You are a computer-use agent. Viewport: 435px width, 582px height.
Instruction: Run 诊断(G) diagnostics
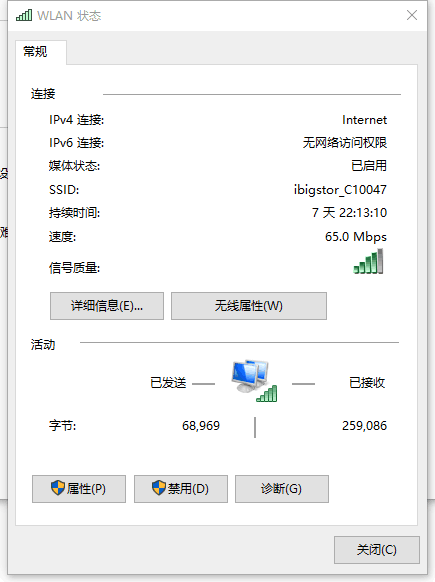pos(282,489)
